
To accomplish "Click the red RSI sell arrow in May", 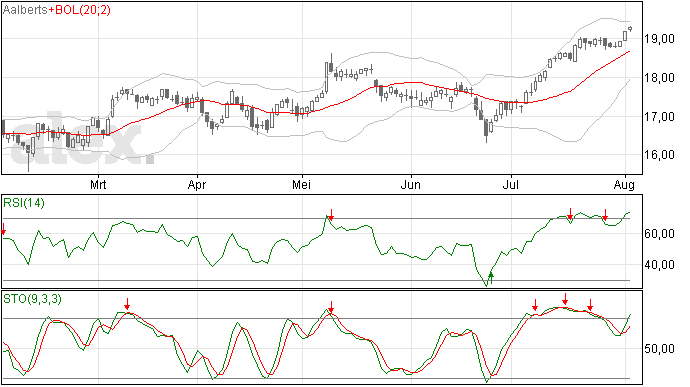I will click(x=331, y=214).
